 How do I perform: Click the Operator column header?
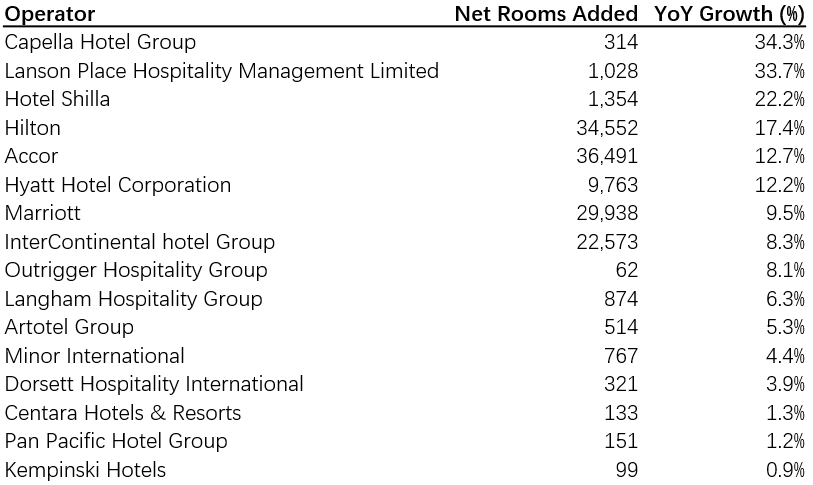coord(50,14)
